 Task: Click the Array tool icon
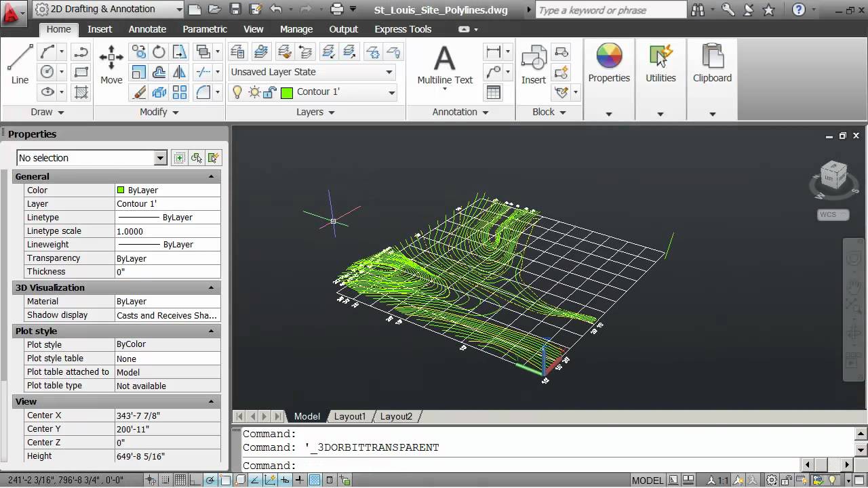pyautogui.click(x=179, y=92)
